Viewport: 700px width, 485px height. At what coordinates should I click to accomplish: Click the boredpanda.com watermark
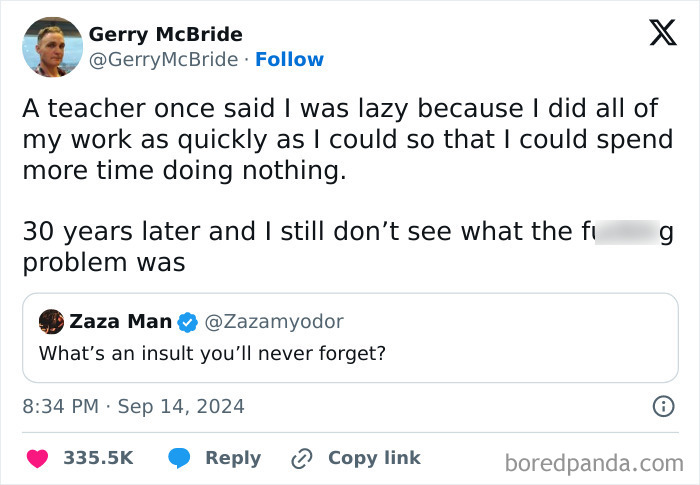[593, 462]
